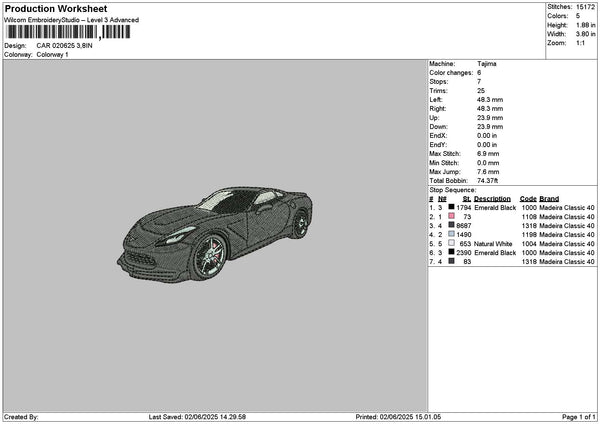The height and width of the screenshot is (424, 600).
Task: Click the Brand column header
Action: click(x=549, y=199)
